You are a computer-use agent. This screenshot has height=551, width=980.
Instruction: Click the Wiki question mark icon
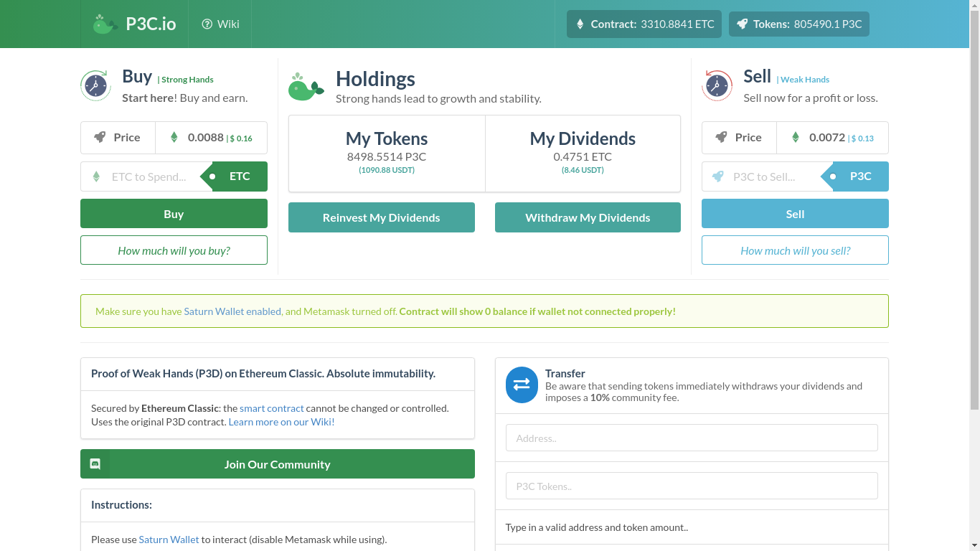coord(207,24)
